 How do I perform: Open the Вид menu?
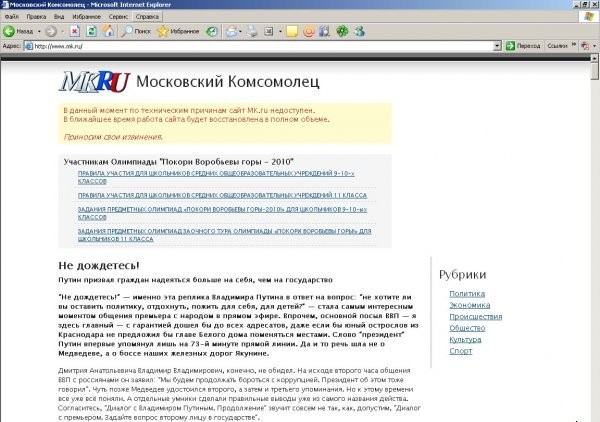point(59,17)
